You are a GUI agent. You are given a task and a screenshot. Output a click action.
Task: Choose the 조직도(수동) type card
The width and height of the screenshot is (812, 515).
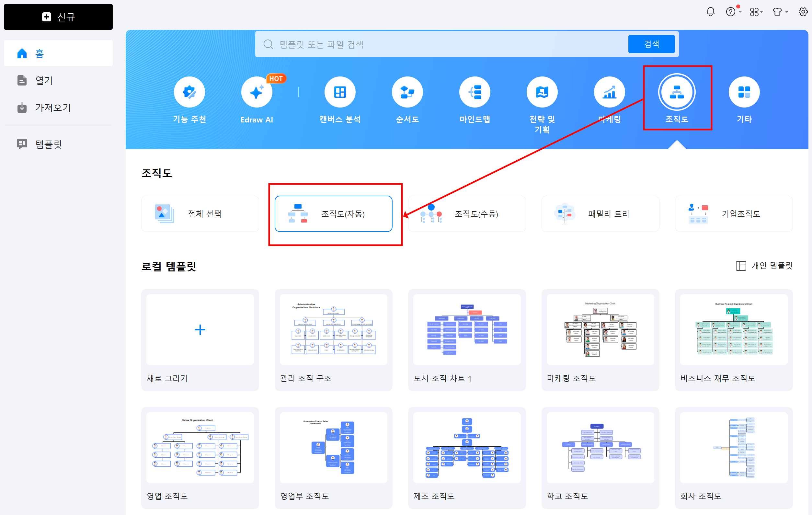[x=467, y=214]
